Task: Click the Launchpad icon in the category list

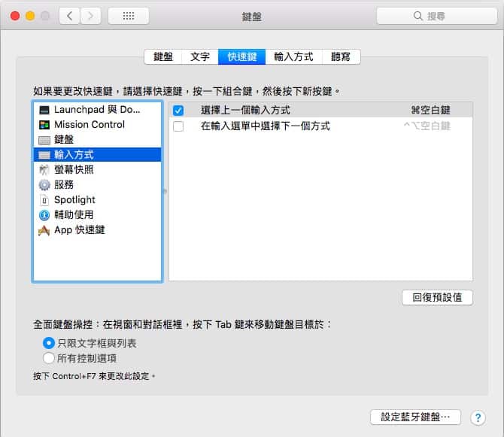Action: 44,110
